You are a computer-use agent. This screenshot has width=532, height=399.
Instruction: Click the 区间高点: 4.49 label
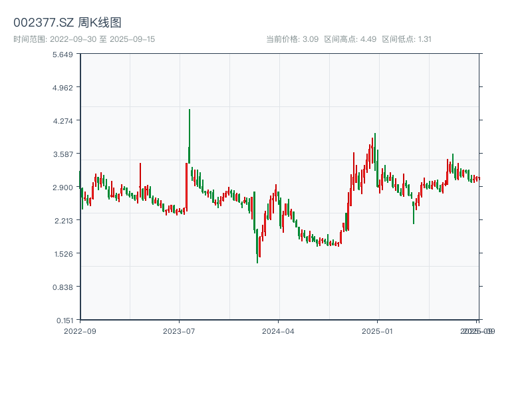(x=350, y=39)
